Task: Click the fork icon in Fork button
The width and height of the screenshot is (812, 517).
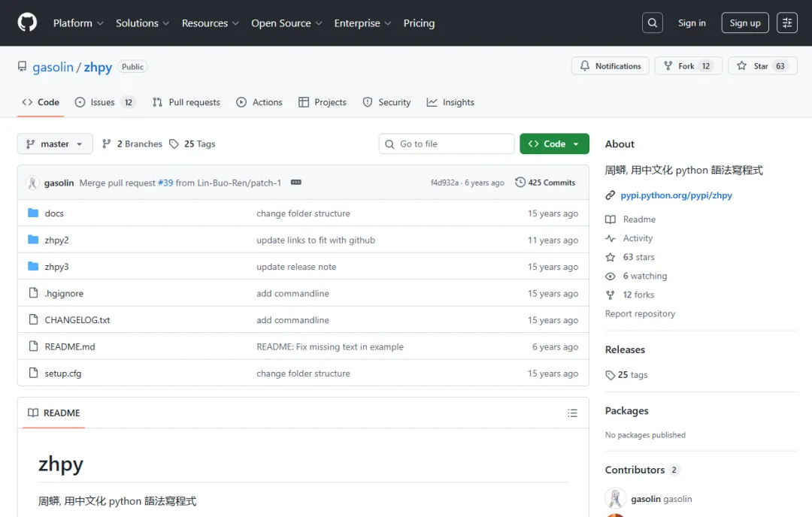Action: point(668,65)
